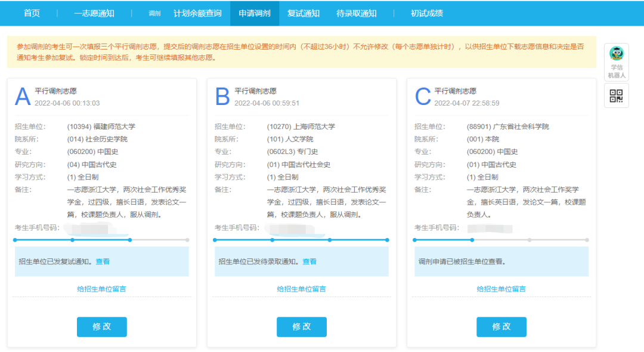Viewport: 644px width, 352px height.
Task: Click the progress timeline dot in card A
Action: (131, 240)
